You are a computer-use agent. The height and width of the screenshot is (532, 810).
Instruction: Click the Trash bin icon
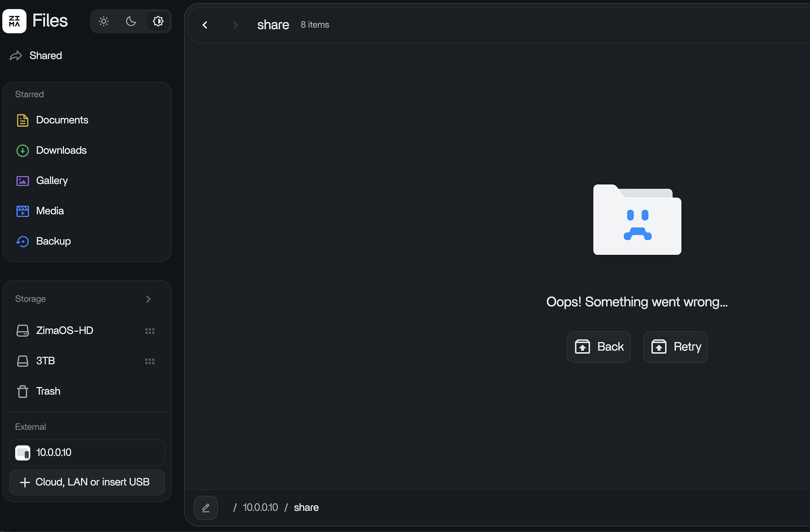click(22, 392)
